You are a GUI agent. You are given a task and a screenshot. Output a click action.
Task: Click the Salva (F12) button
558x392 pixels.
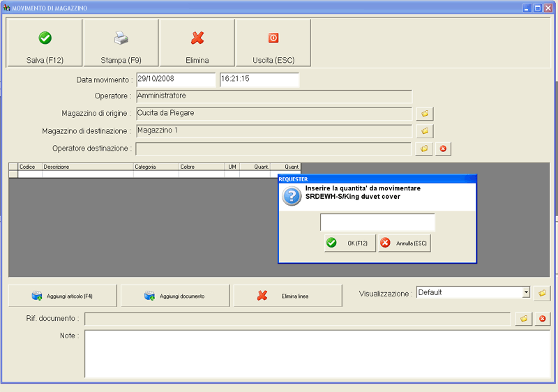(x=45, y=43)
